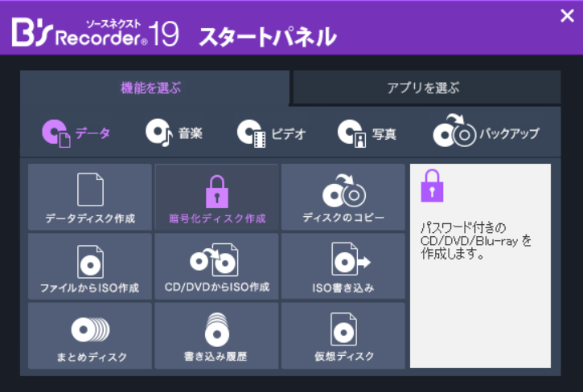Open 書き込み履歴 history tile

[x=216, y=336]
